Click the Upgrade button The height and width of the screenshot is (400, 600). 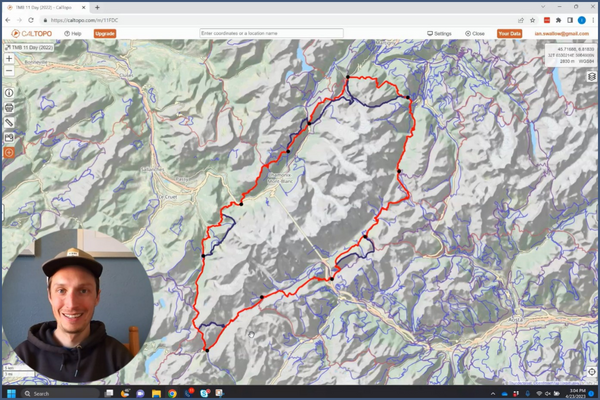click(105, 33)
